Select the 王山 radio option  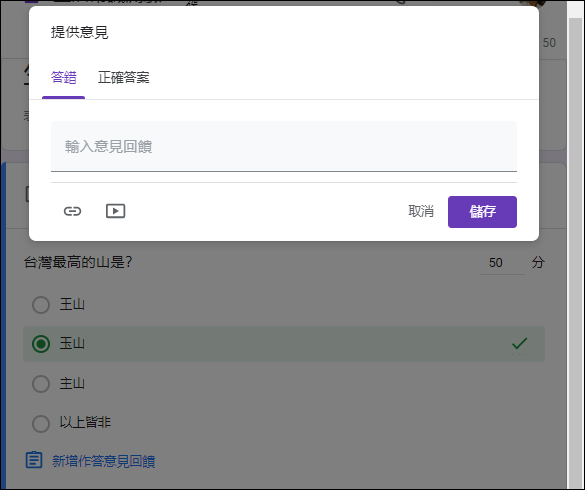point(41,305)
